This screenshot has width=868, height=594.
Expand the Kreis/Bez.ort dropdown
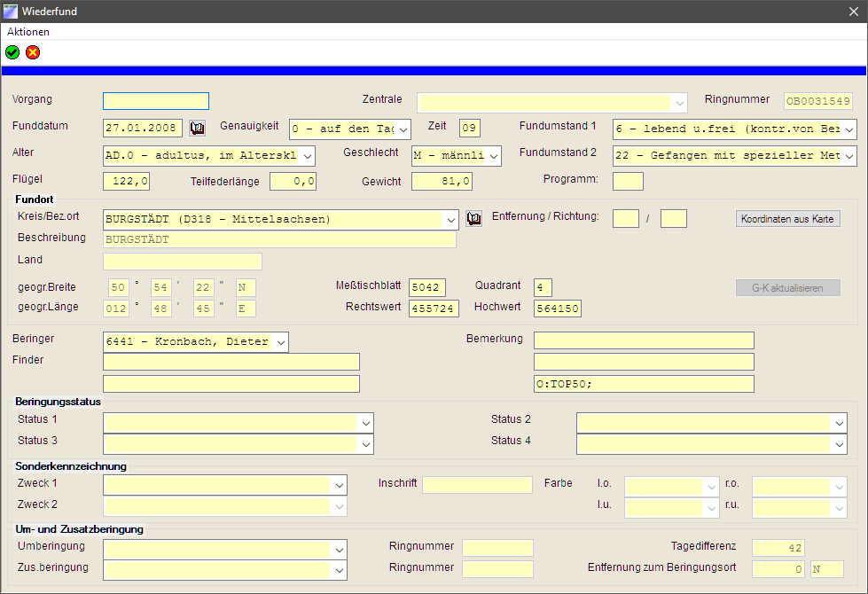tap(450, 220)
